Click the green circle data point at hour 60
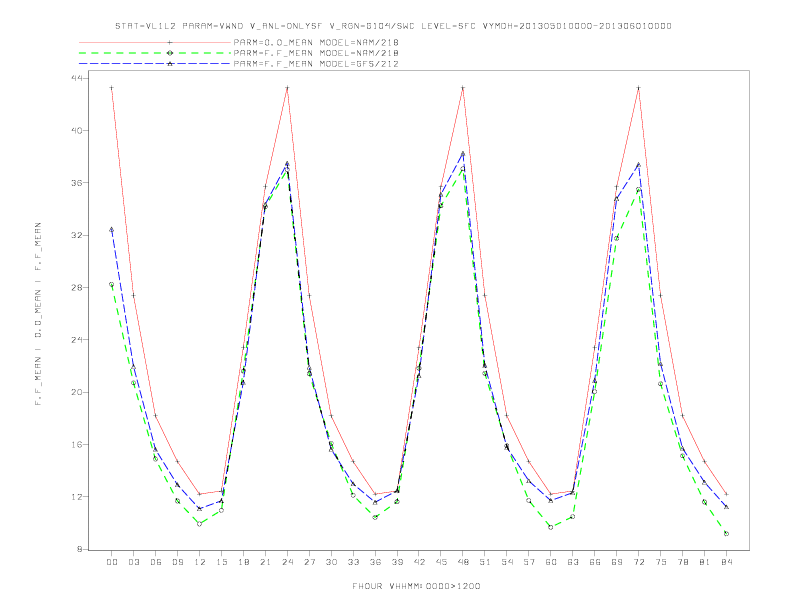Screen dimensions: 792x612 (551, 527)
